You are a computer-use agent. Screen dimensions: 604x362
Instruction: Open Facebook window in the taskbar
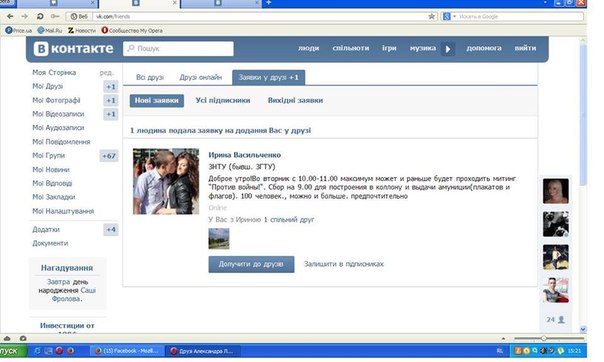(127, 351)
